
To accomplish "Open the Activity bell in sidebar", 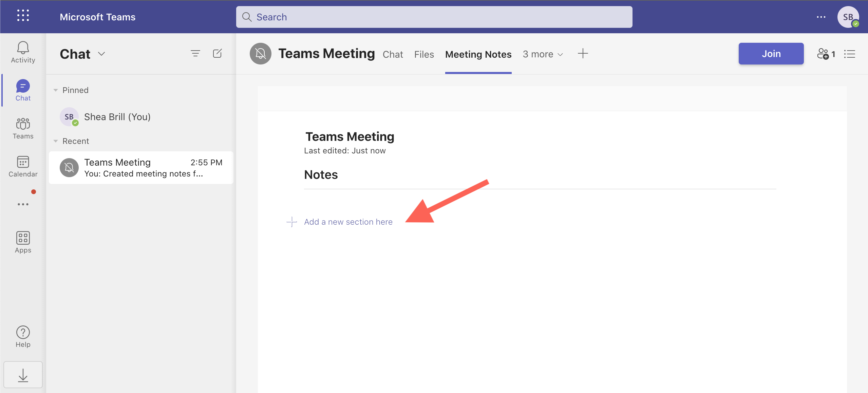I will point(23,52).
